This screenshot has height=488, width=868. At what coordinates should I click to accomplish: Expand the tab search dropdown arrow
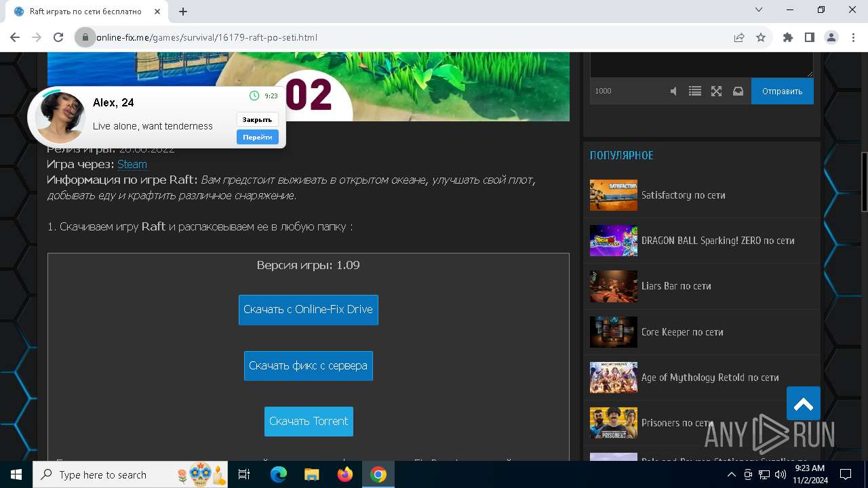tap(759, 9)
